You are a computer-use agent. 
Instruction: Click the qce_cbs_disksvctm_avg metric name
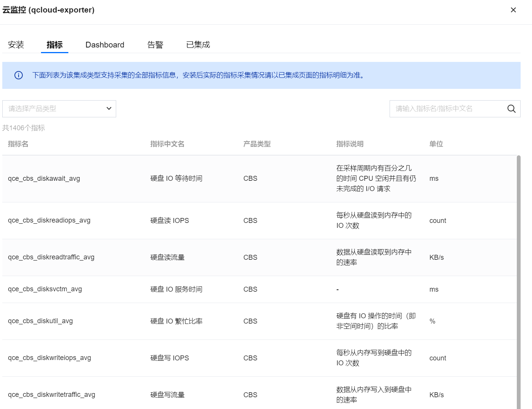[45, 289]
